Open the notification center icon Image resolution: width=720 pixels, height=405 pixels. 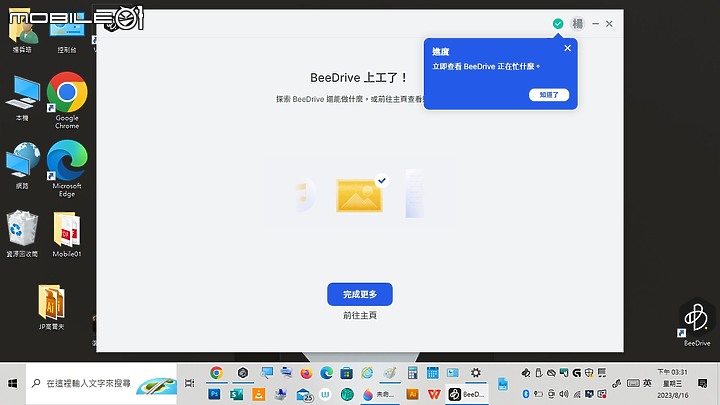tap(702, 383)
